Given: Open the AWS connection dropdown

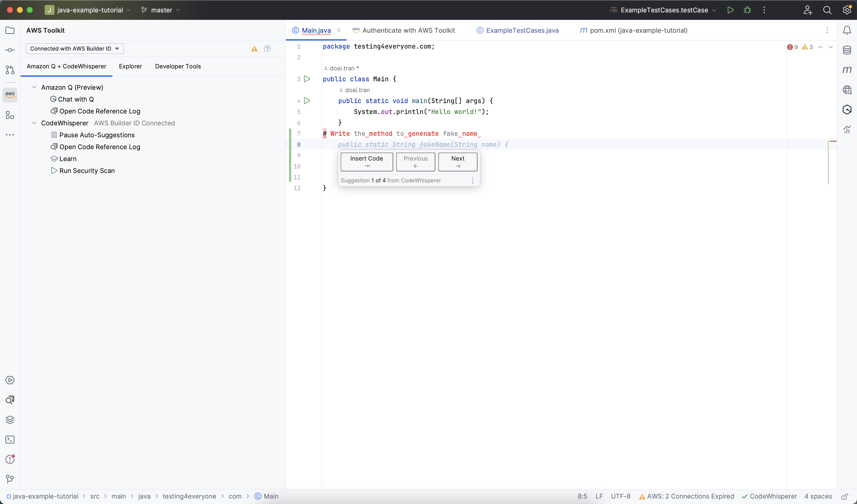Looking at the screenshot, I should pos(75,49).
